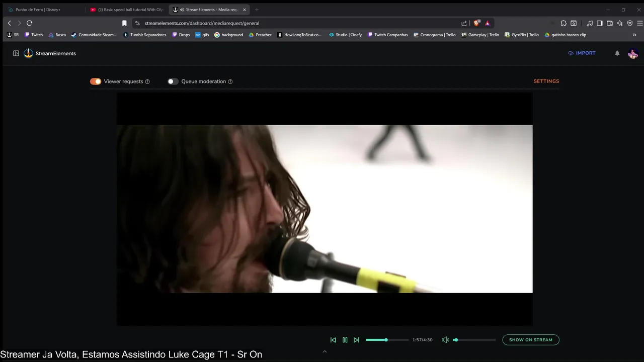This screenshot has width=644, height=362.
Task: Go back to the previous page
Action: click(x=9, y=23)
